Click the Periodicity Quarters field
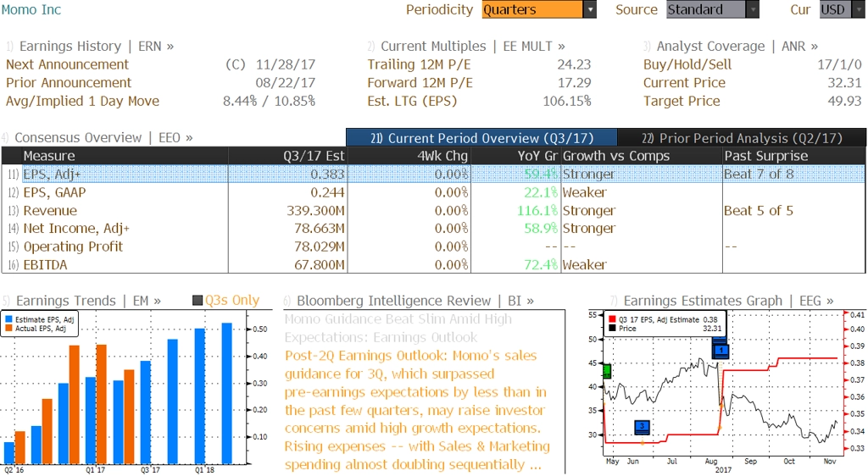This screenshot has height=476, width=868. pos(532,9)
